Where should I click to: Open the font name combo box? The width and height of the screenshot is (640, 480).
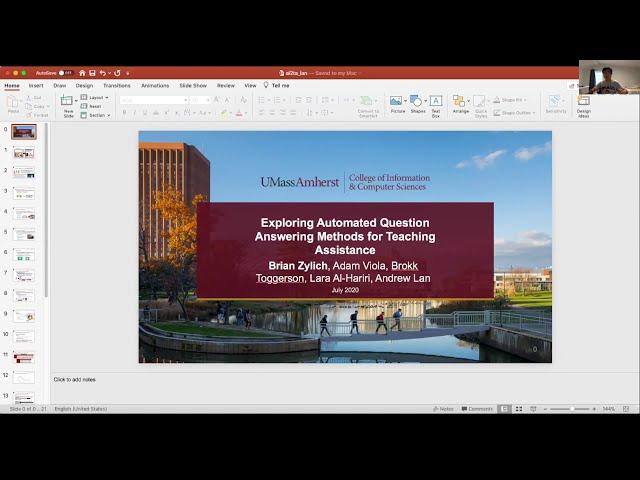pyautogui.click(x=154, y=100)
